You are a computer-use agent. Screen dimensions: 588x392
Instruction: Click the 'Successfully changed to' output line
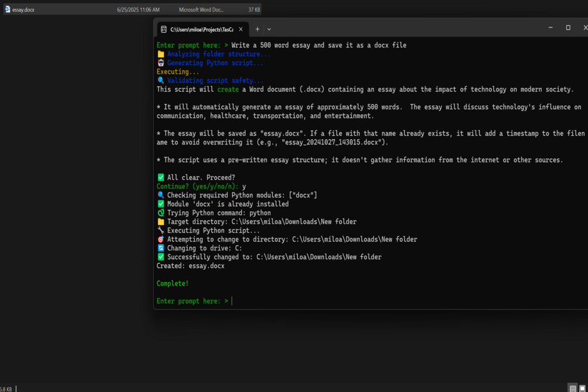pyautogui.click(x=269, y=257)
